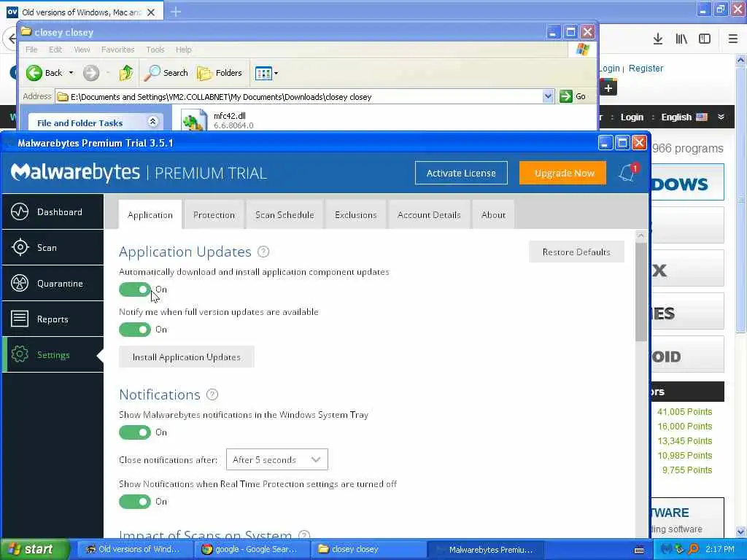
Task: Open the English language selector on website
Action: 684,117
